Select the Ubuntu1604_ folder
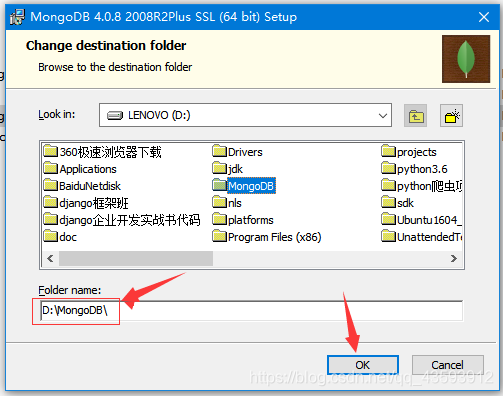Image resolution: width=503 pixels, height=396 pixels. click(422, 220)
